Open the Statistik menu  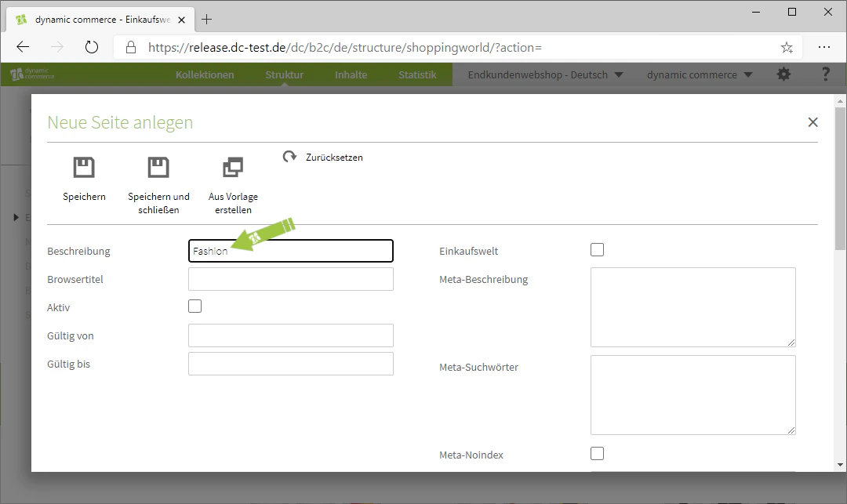pos(417,75)
